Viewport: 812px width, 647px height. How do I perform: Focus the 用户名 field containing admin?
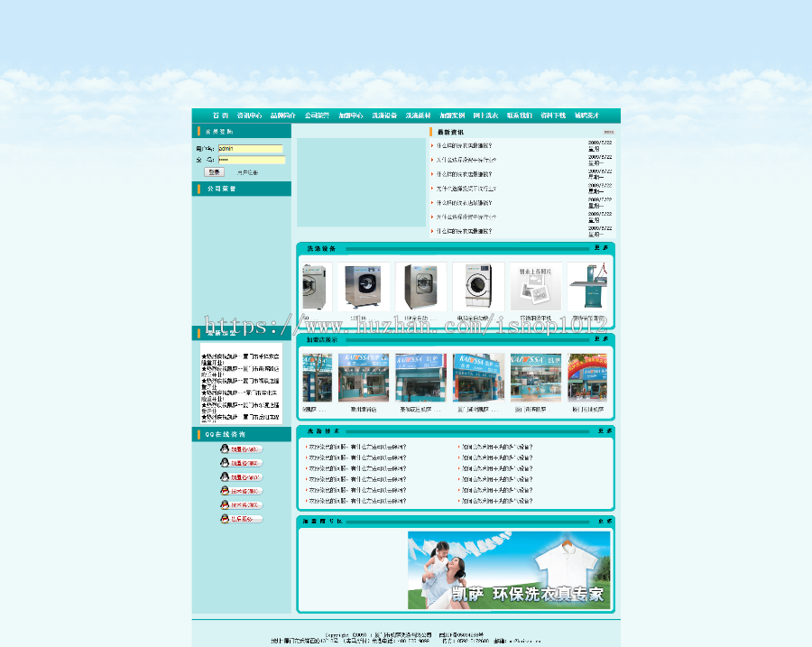click(x=251, y=149)
